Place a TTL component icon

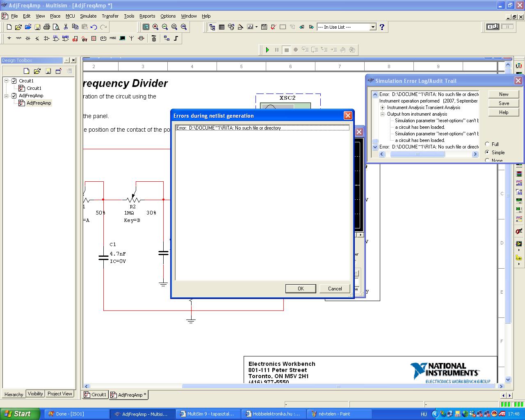click(x=56, y=38)
